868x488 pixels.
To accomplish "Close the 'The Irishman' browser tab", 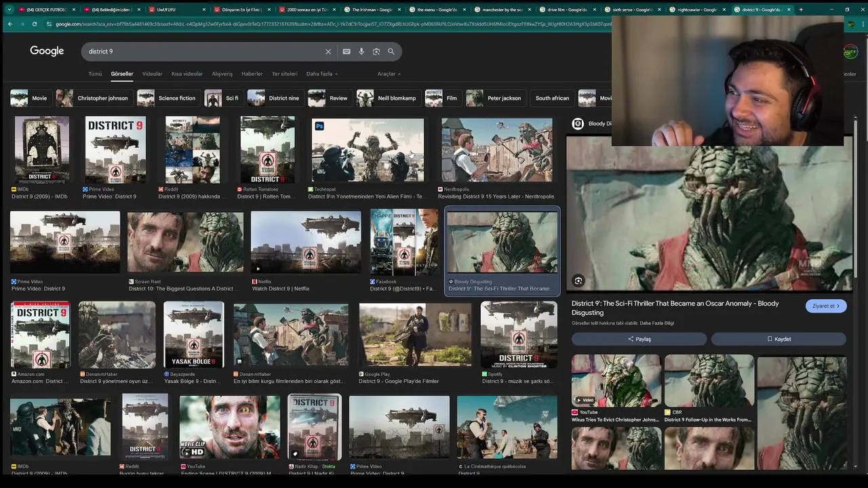I will [x=398, y=9].
